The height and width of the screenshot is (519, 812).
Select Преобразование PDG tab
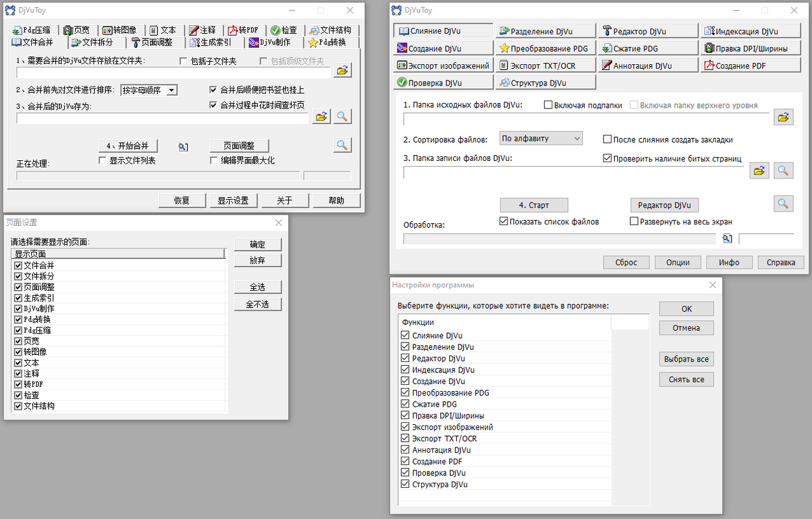[x=546, y=48]
